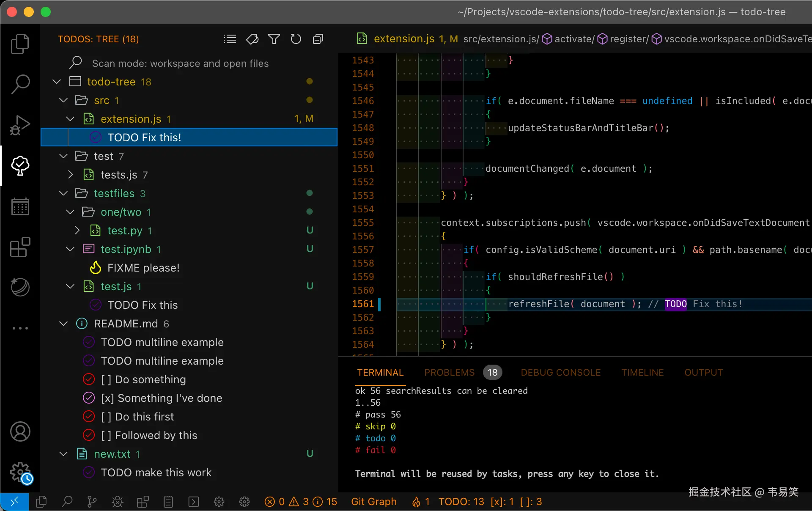Screen dimensions: 812x511
Task: Collapse the README.md tree node
Action: pyautogui.click(x=63, y=324)
